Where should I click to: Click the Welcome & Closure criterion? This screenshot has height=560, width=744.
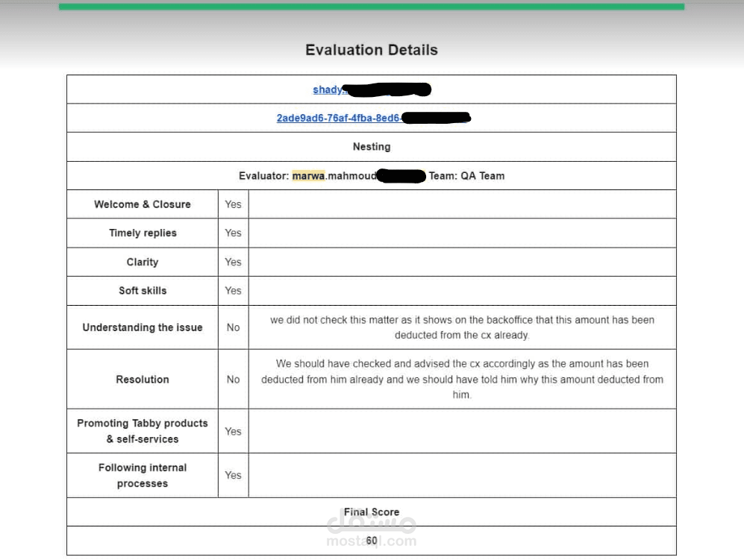[143, 204]
